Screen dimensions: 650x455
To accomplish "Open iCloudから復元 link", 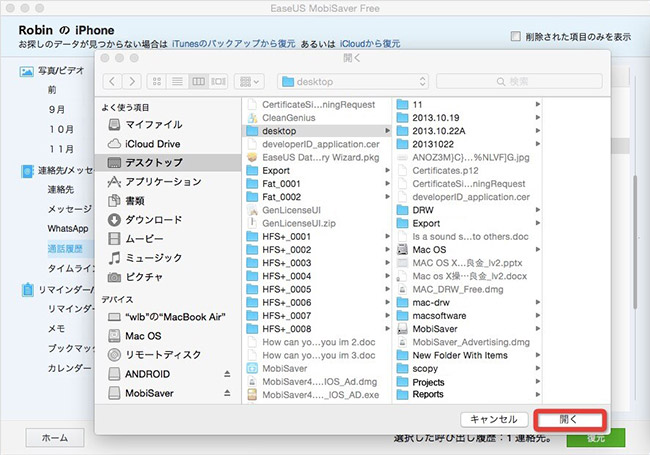I will (370, 44).
